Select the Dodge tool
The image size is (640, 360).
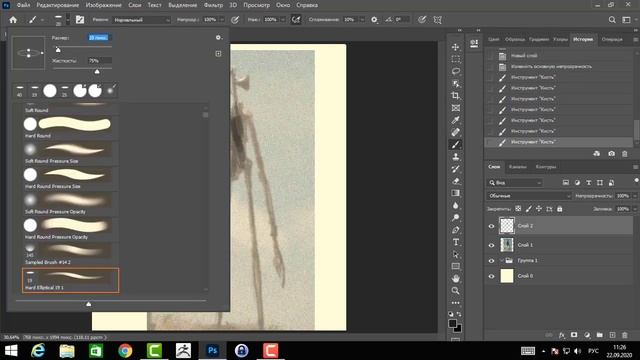[456, 218]
